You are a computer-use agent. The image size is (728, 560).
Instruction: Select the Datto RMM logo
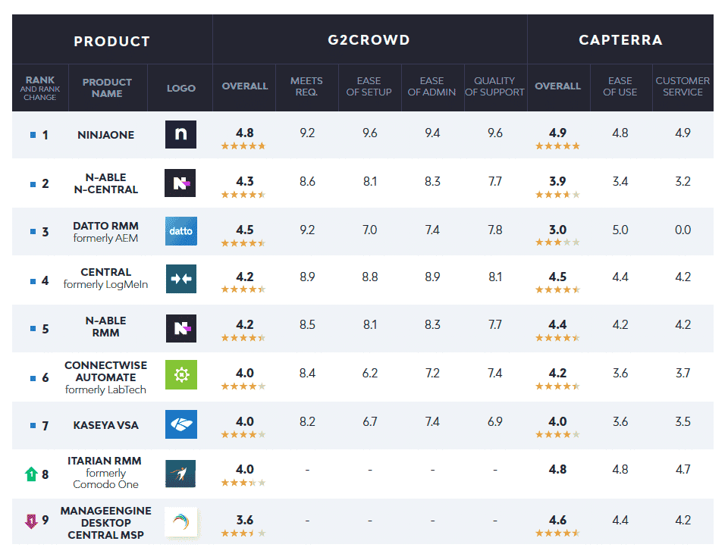(181, 231)
